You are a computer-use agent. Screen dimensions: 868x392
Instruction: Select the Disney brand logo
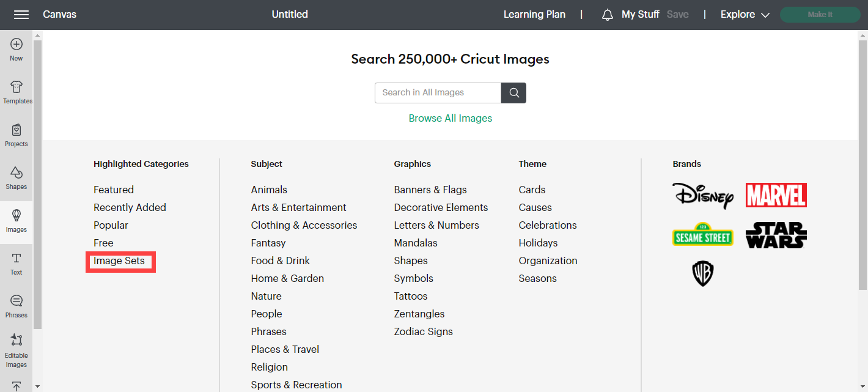[x=702, y=196]
